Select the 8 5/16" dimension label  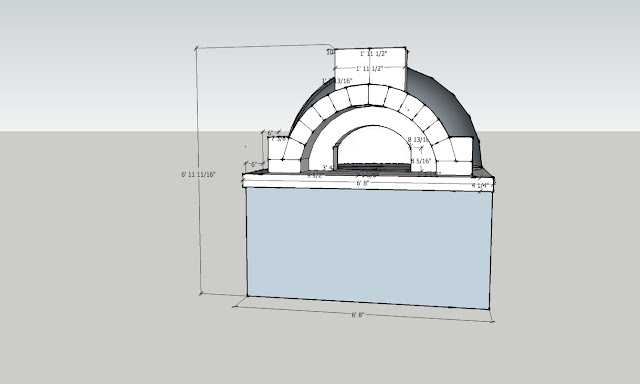tap(421, 161)
